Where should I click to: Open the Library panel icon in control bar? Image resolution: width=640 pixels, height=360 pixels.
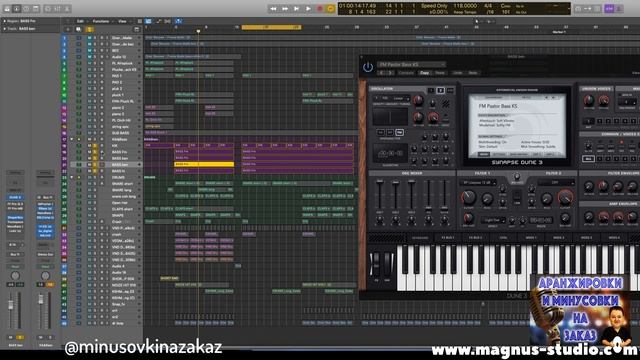(7, 8)
